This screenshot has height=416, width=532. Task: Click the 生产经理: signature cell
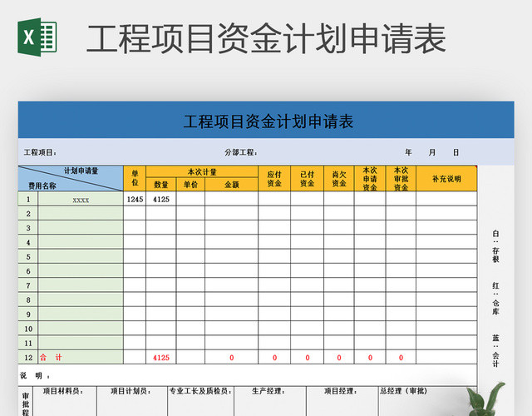coord(270,401)
